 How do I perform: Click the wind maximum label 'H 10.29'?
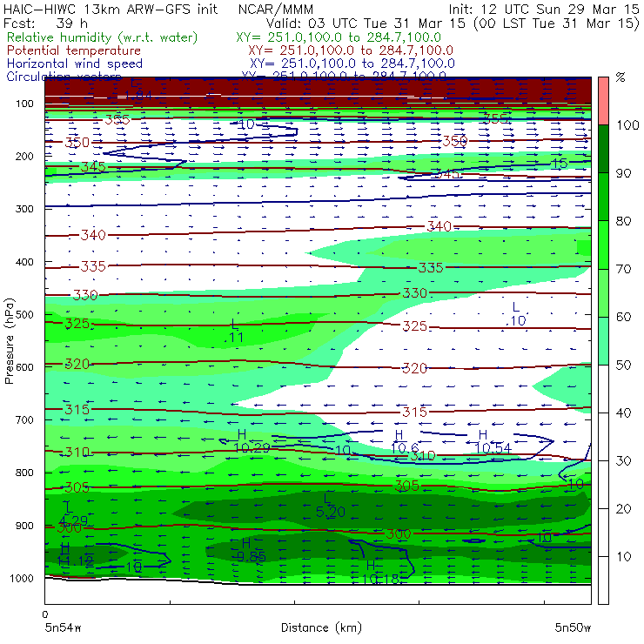point(251,441)
